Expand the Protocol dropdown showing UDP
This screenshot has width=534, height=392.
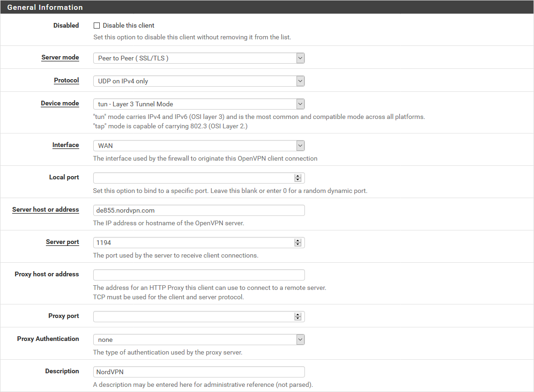click(x=199, y=81)
